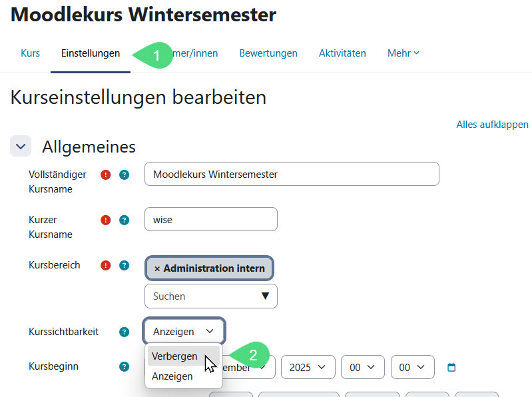
Task: Click the Kurssichtbarkeit label
Action: point(63,332)
